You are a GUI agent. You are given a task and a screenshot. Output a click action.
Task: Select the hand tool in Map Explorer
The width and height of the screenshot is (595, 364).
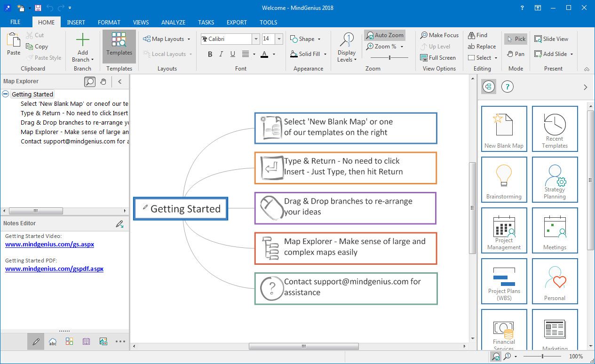(x=103, y=82)
